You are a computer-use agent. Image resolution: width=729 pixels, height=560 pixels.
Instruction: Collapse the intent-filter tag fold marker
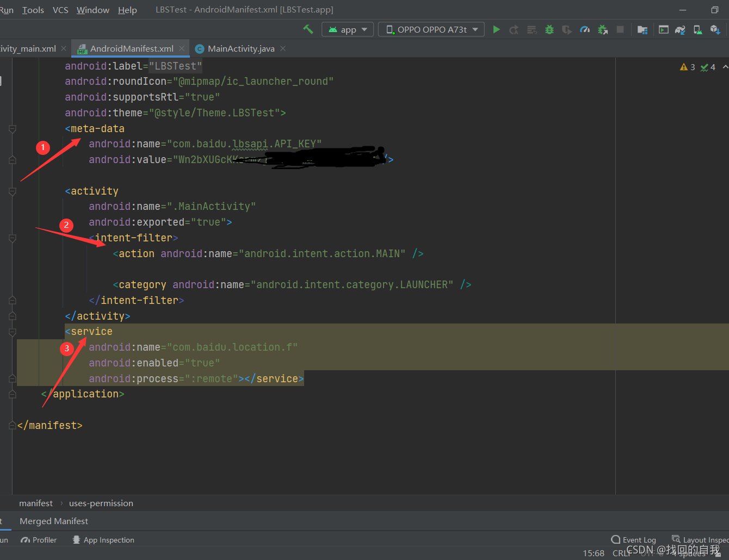tap(13, 238)
